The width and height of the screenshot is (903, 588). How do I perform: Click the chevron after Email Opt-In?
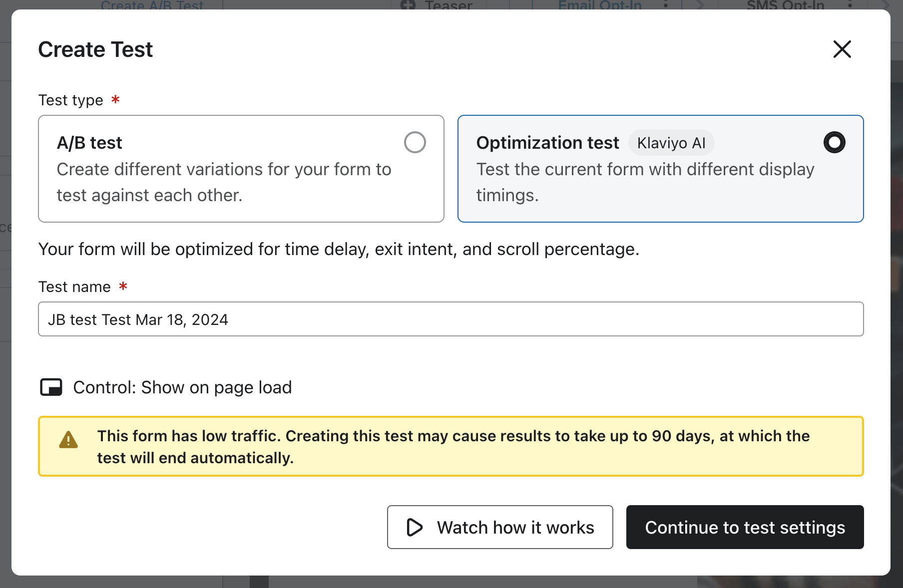click(700, 5)
